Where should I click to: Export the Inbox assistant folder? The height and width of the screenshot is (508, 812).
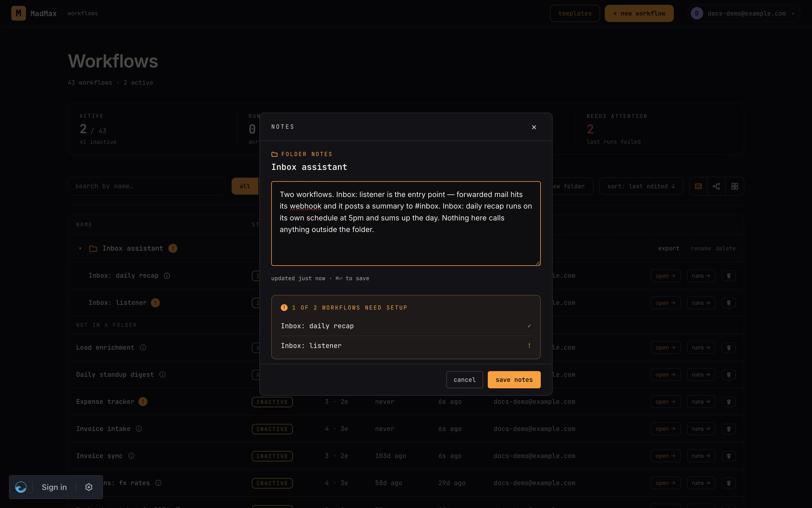click(x=668, y=248)
